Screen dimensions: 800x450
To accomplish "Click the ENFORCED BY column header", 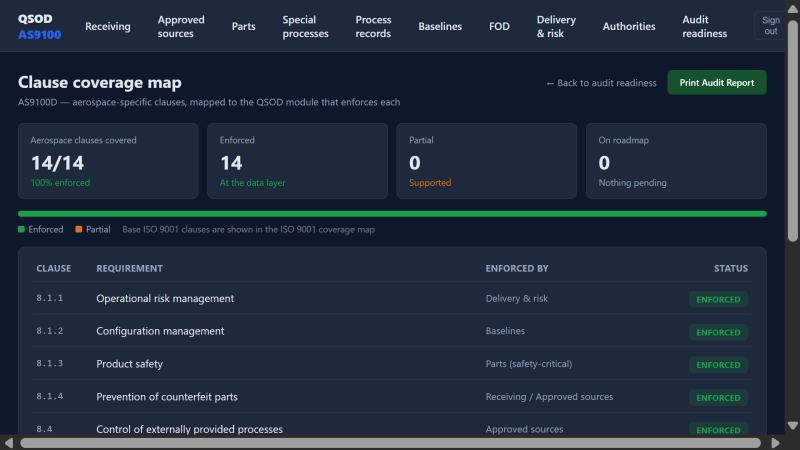I will point(517,268).
